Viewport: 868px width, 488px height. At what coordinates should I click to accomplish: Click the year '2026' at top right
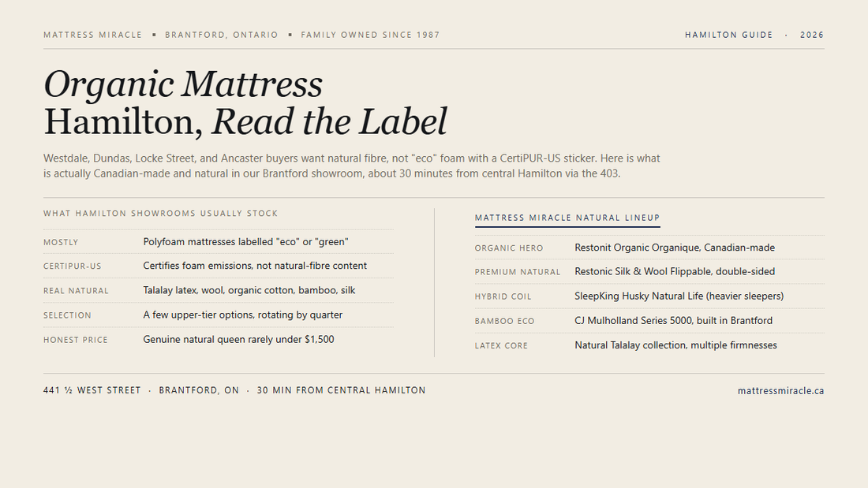[x=812, y=35]
